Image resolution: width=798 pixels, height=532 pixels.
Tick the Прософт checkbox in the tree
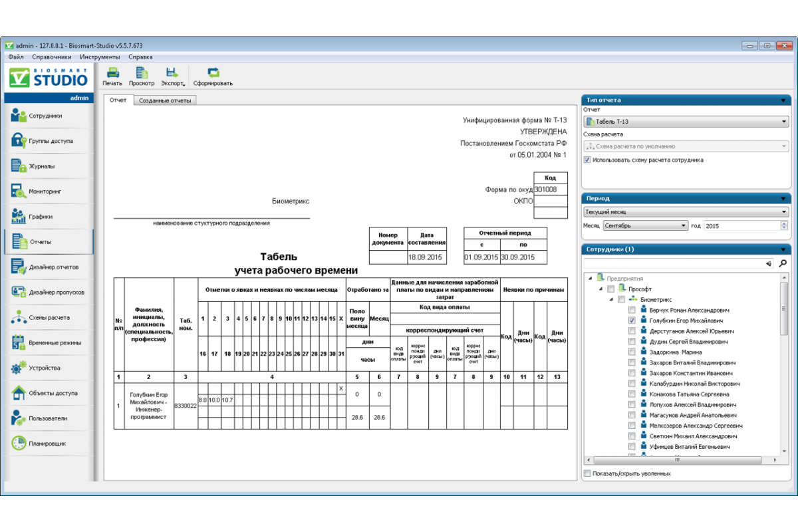[611, 289]
